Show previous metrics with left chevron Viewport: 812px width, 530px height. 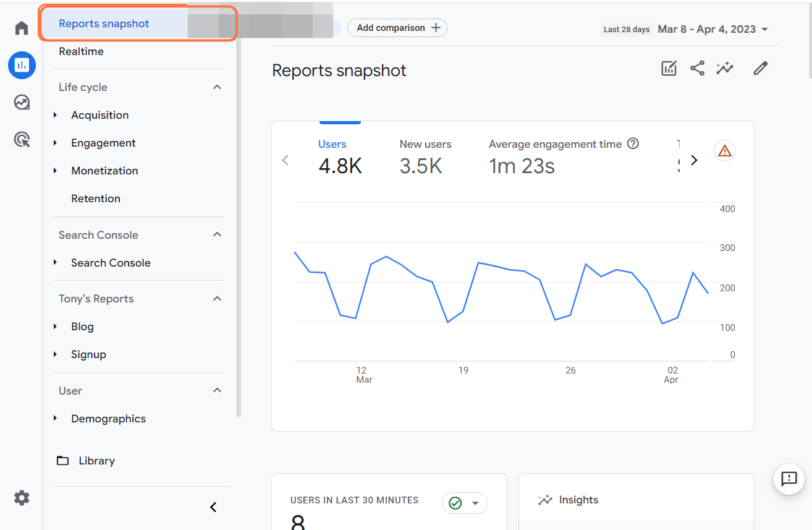click(285, 160)
